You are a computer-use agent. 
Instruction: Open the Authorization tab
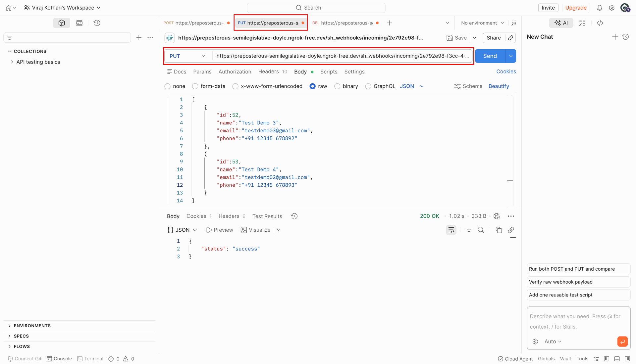pos(235,71)
